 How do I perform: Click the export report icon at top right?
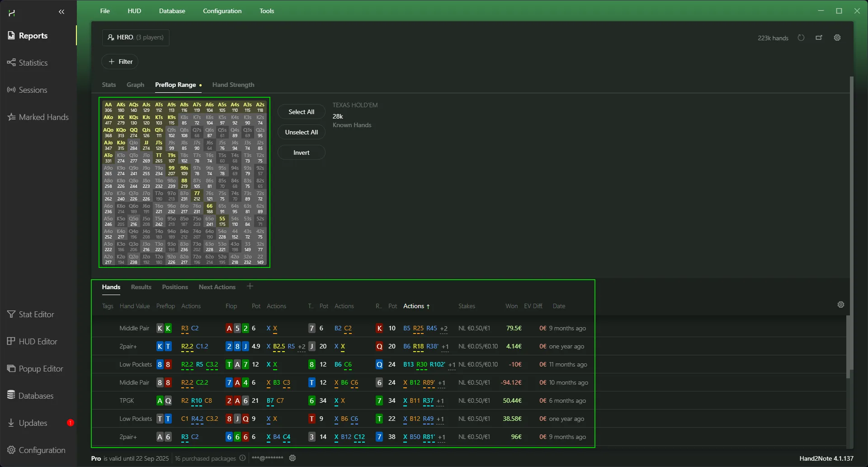tap(819, 38)
